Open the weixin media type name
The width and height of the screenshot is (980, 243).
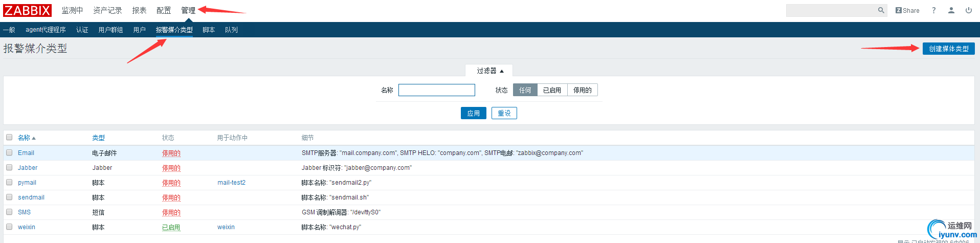click(x=27, y=227)
